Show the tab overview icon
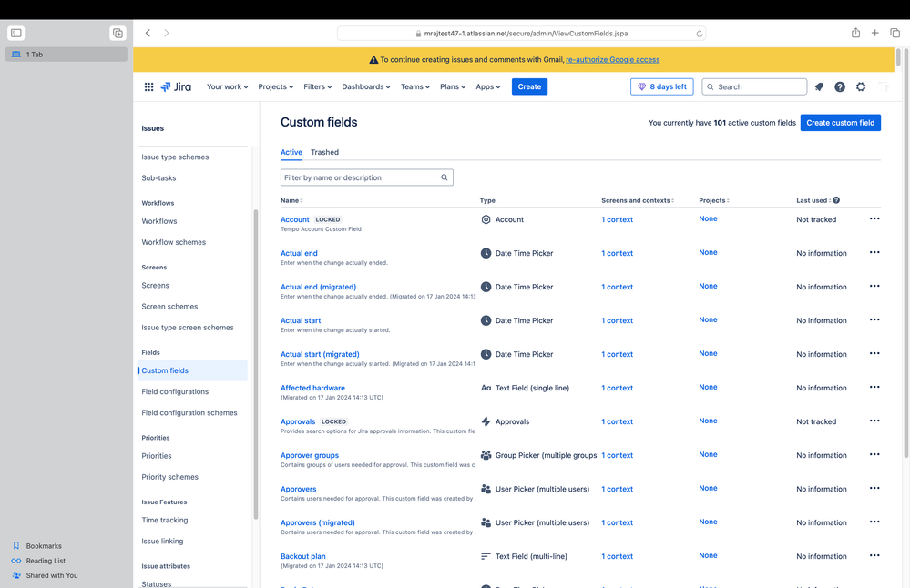Viewport: 910px width, 588px height. point(895,33)
